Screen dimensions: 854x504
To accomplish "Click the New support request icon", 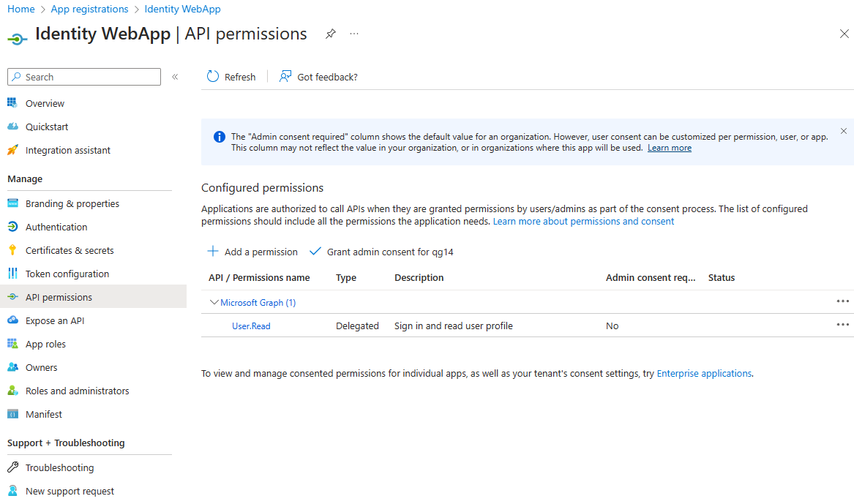I will coord(12,490).
